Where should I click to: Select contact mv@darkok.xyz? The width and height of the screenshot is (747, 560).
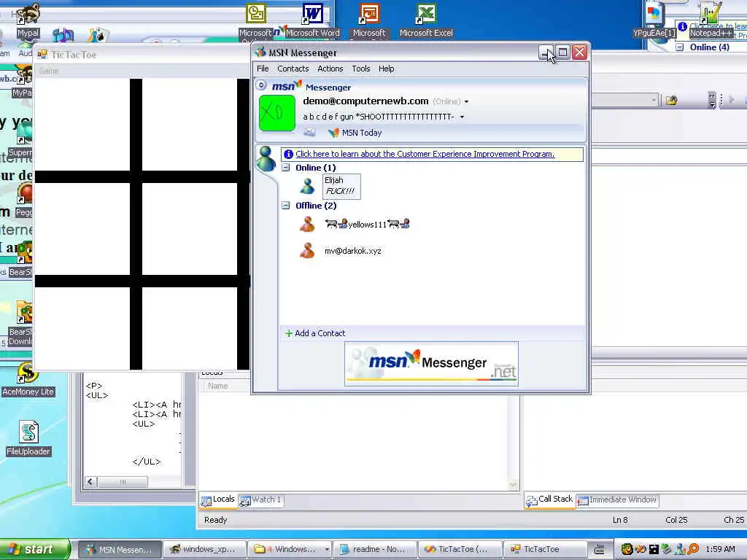pyautogui.click(x=352, y=251)
